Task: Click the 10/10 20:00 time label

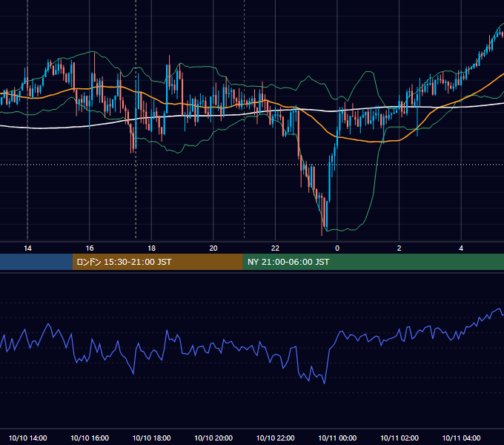Action: [213, 438]
